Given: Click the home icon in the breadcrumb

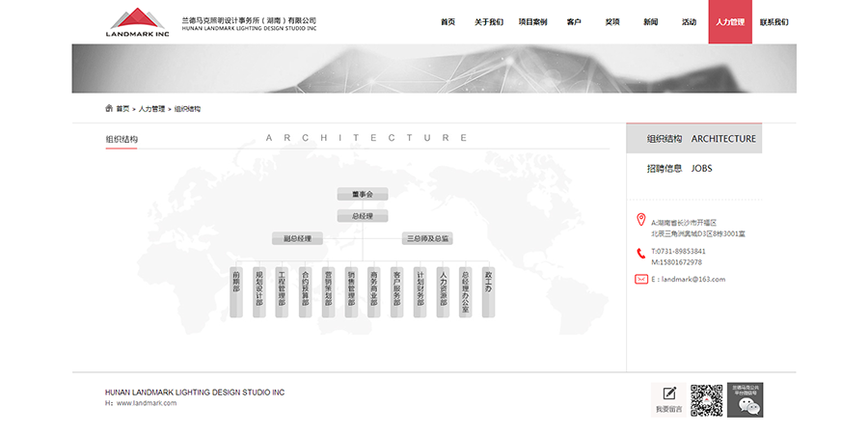Looking at the screenshot, I should [x=109, y=108].
